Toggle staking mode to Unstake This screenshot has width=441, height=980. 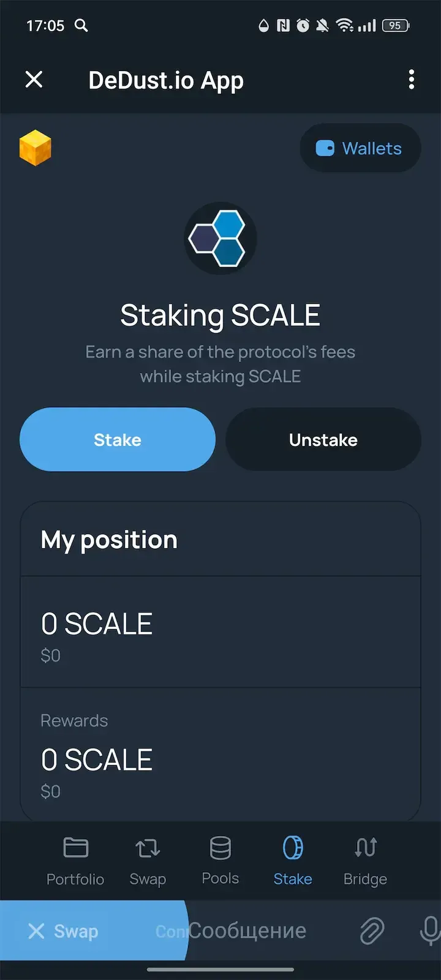pyautogui.click(x=323, y=439)
